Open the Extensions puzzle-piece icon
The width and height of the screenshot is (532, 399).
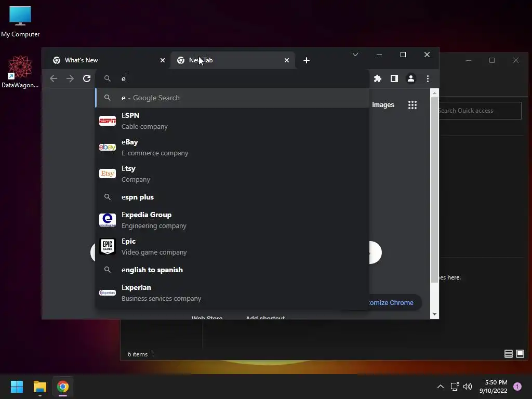tap(378, 79)
